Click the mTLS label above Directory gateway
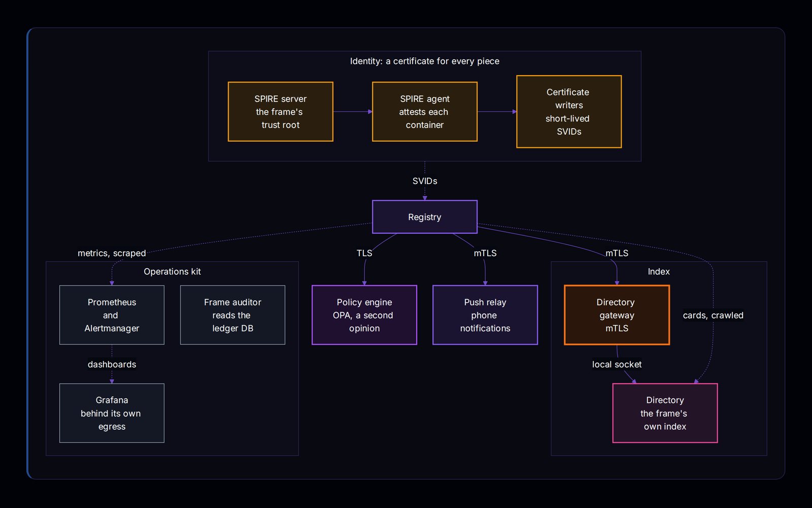This screenshot has width=812, height=508. (617, 253)
